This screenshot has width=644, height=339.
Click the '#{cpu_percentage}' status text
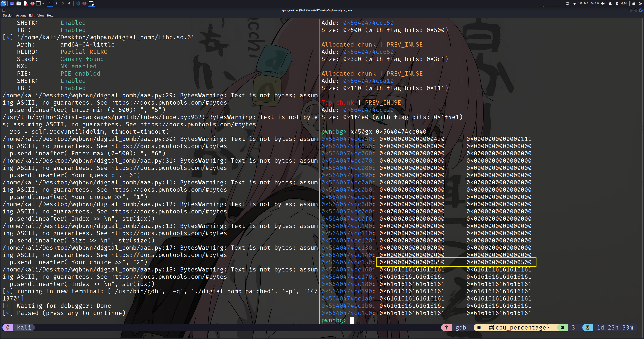519,328
